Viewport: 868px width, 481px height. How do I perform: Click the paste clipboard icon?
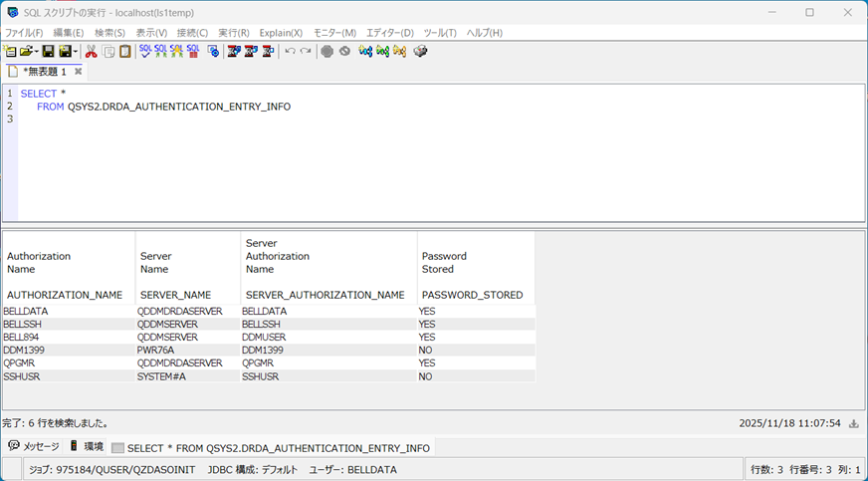click(x=124, y=51)
